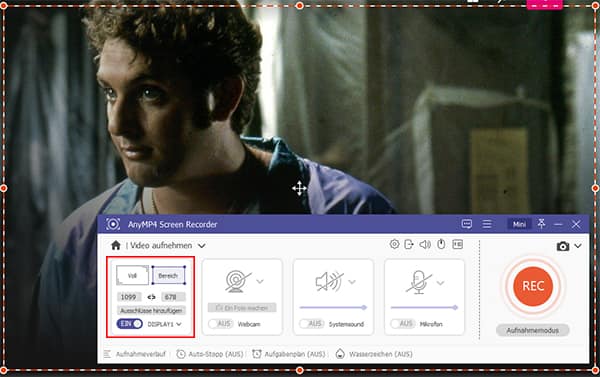Turn on the Mikrofon toggle
Screen dimensions: 600x377
(403, 324)
